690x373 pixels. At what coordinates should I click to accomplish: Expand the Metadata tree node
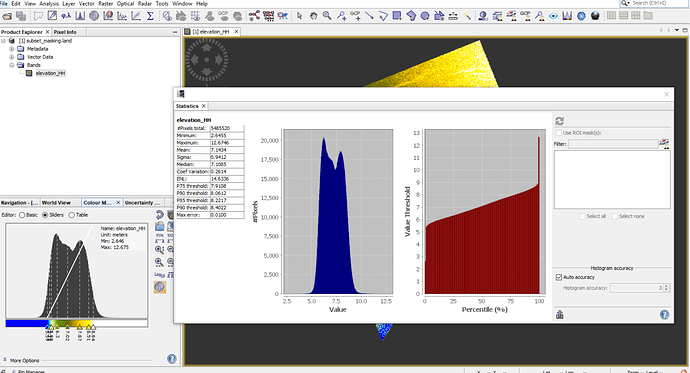click(x=12, y=49)
